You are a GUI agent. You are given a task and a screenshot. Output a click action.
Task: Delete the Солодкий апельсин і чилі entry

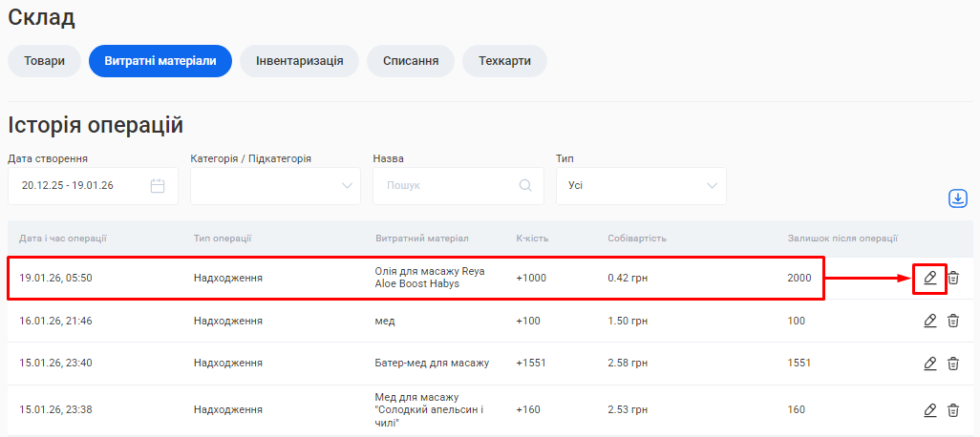(952, 409)
